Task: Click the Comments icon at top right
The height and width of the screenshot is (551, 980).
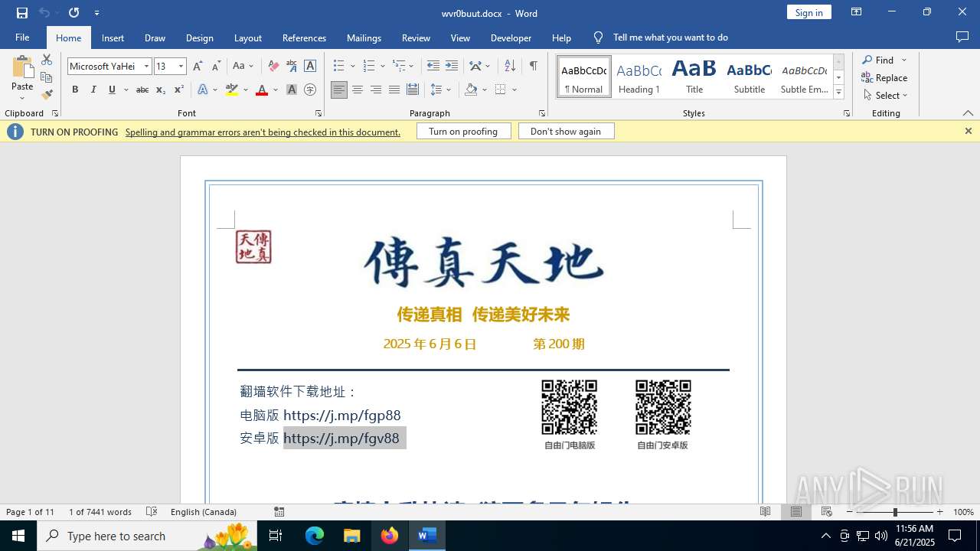Action: pyautogui.click(x=962, y=37)
